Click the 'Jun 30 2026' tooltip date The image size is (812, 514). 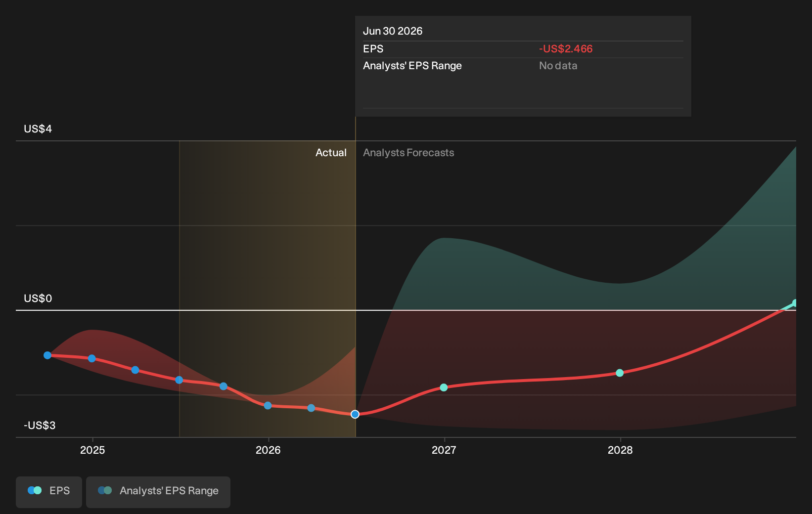[x=393, y=31]
